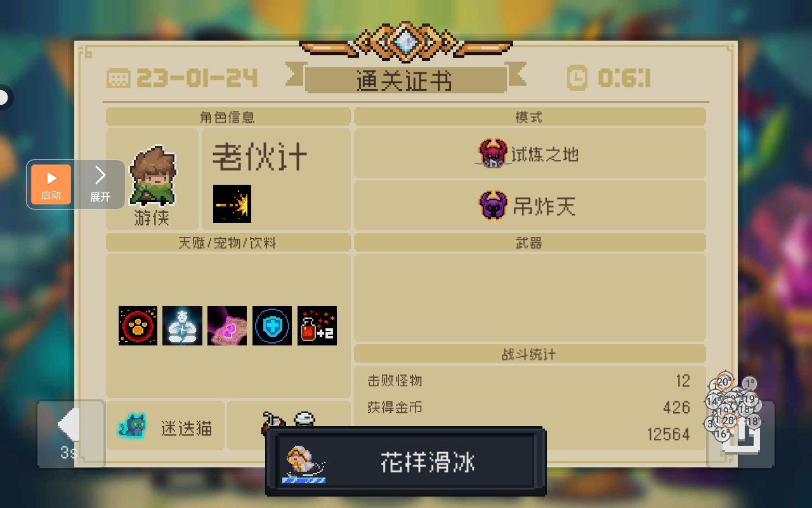Screen dimensions: 812x508
Task: Open the 花样滑冰 achievement banner
Action: [405, 462]
